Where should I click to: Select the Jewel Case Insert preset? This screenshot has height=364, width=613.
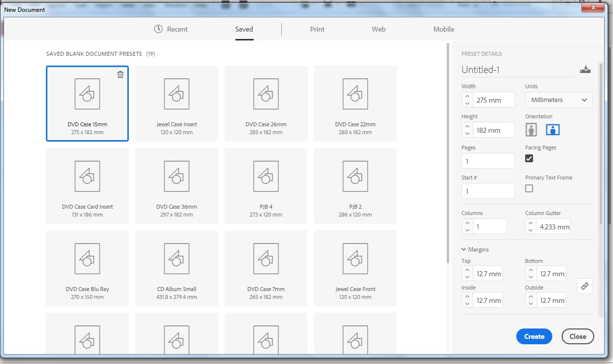click(x=177, y=104)
